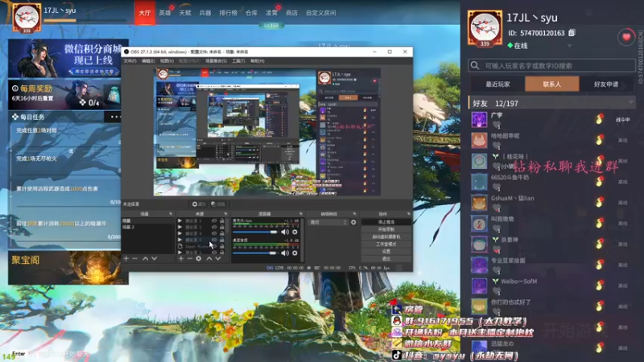Expand the second source group arrow
644x362 pixels.
[180, 227]
